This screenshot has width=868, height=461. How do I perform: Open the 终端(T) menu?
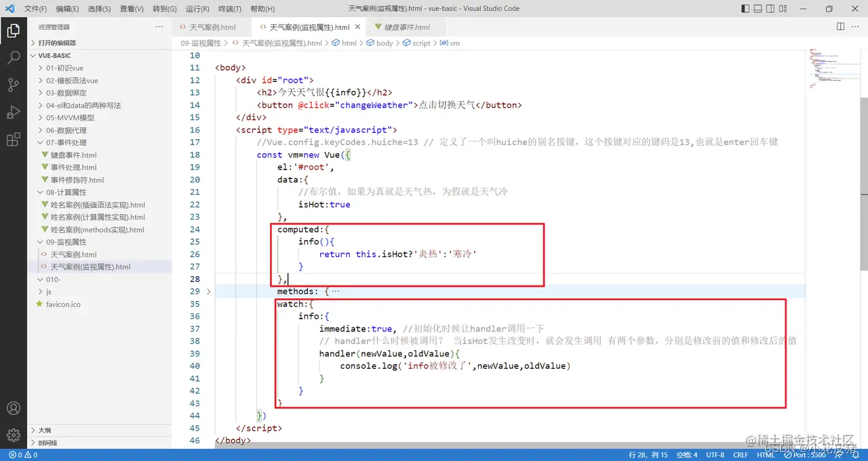tap(230, 9)
